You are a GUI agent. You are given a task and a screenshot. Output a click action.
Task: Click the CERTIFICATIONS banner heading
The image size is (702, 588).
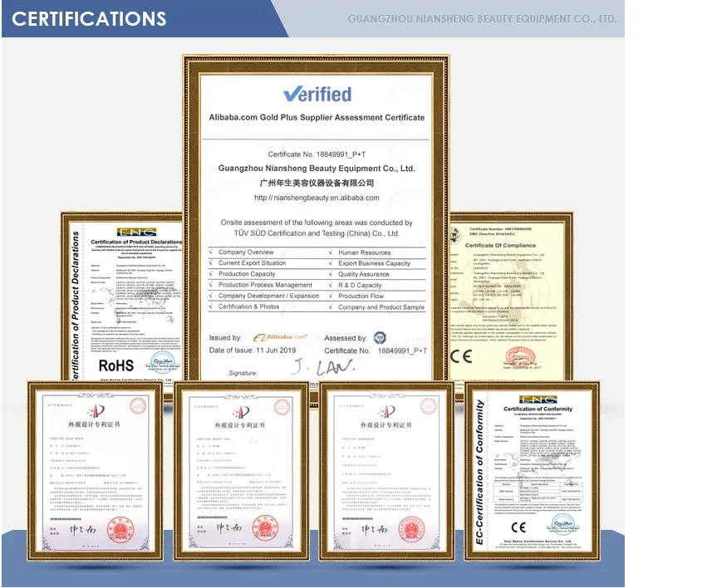(x=89, y=19)
